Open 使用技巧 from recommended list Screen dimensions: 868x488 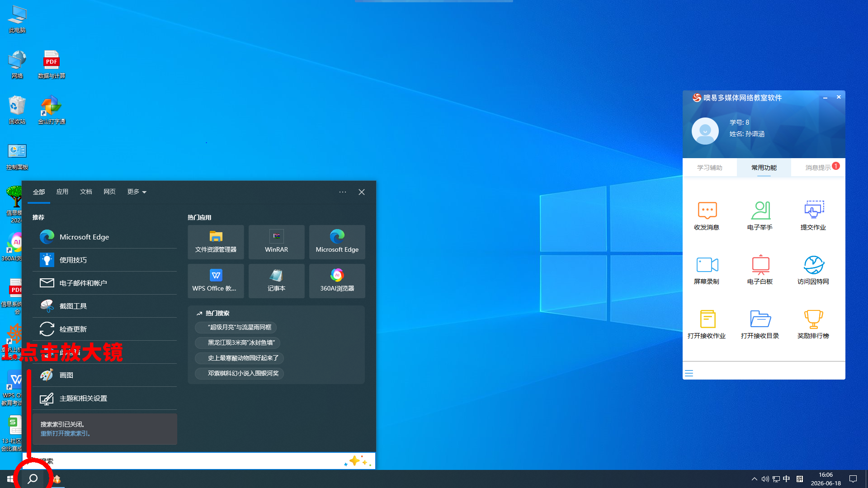(105, 260)
